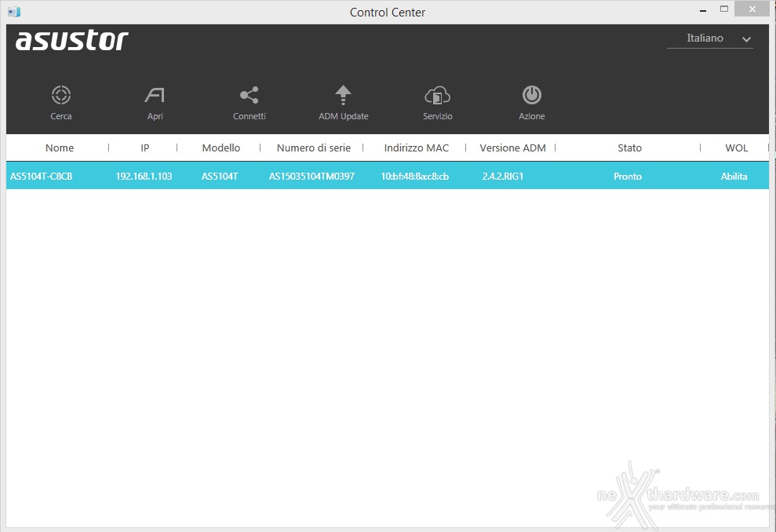The image size is (776, 532).
Task: Open the Servizio cloud icon
Action: coord(438,95)
